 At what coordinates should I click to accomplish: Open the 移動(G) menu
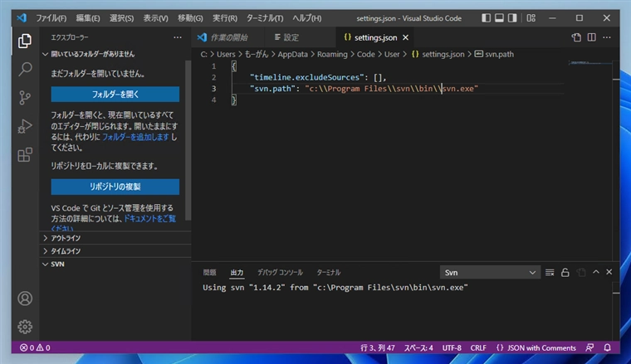click(190, 18)
